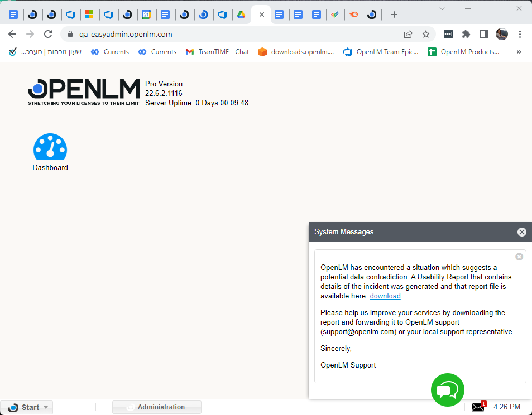This screenshot has width=532, height=415.
Task: Click the download report link
Action: pos(385,296)
